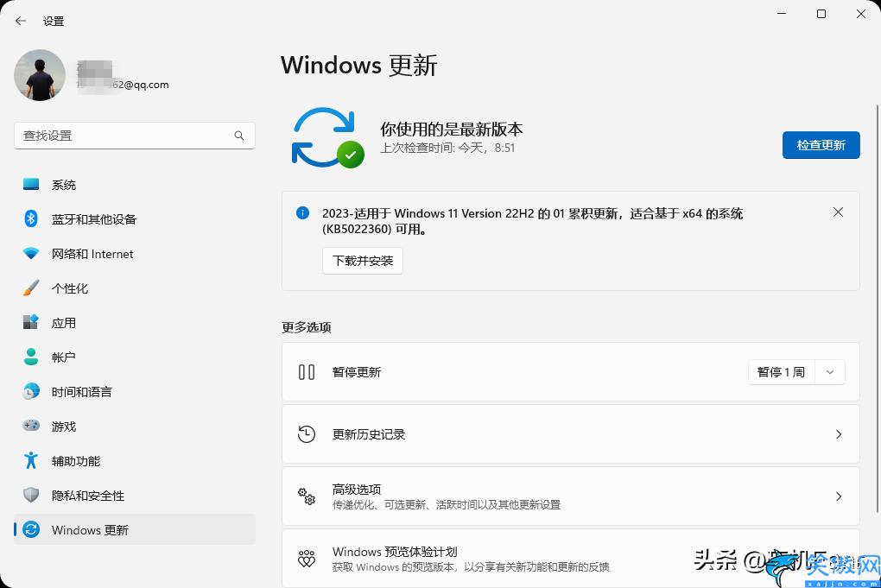Click 你使用的是最新版本 status text
The image size is (881, 588).
451,130
